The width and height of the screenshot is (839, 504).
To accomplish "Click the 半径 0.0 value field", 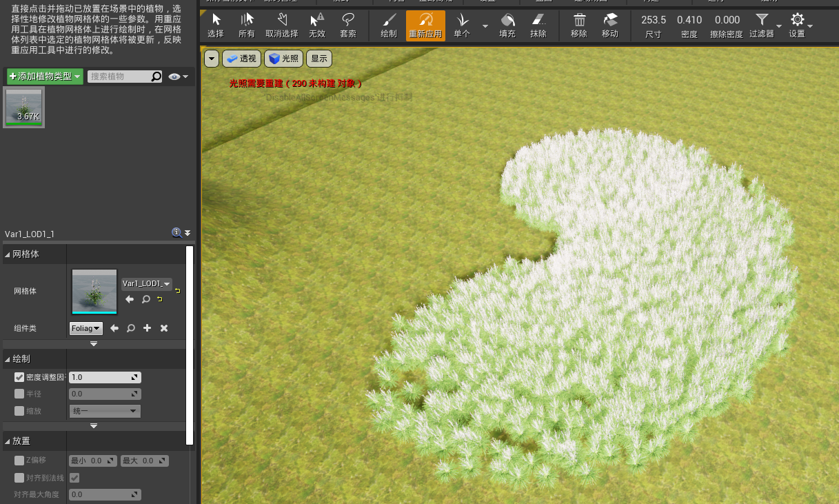I will pos(105,394).
